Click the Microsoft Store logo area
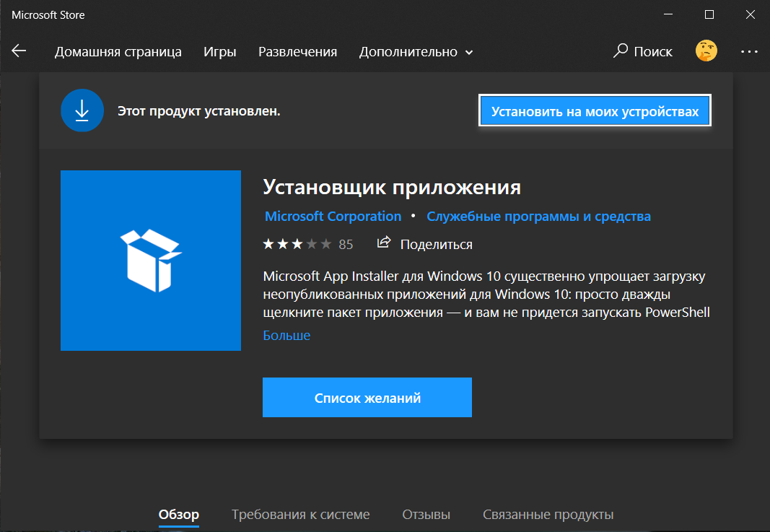The width and height of the screenshot is (770, 532). pyautogui.click(x=48, y=14)
